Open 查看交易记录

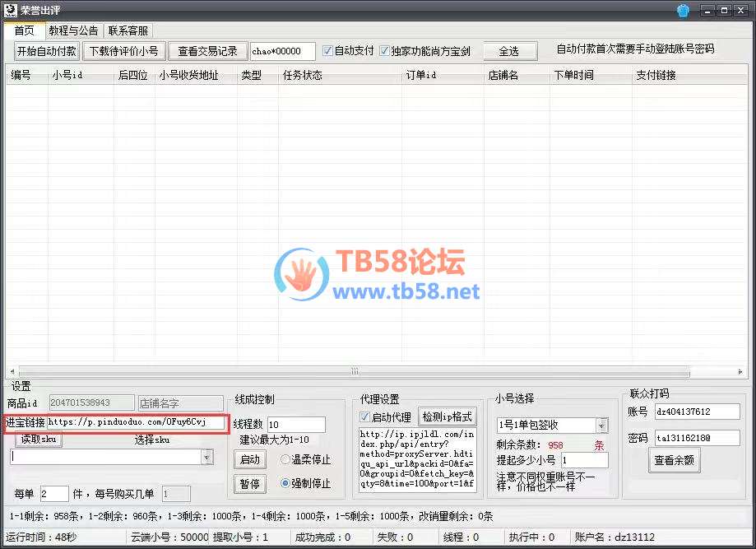(207, 51)
